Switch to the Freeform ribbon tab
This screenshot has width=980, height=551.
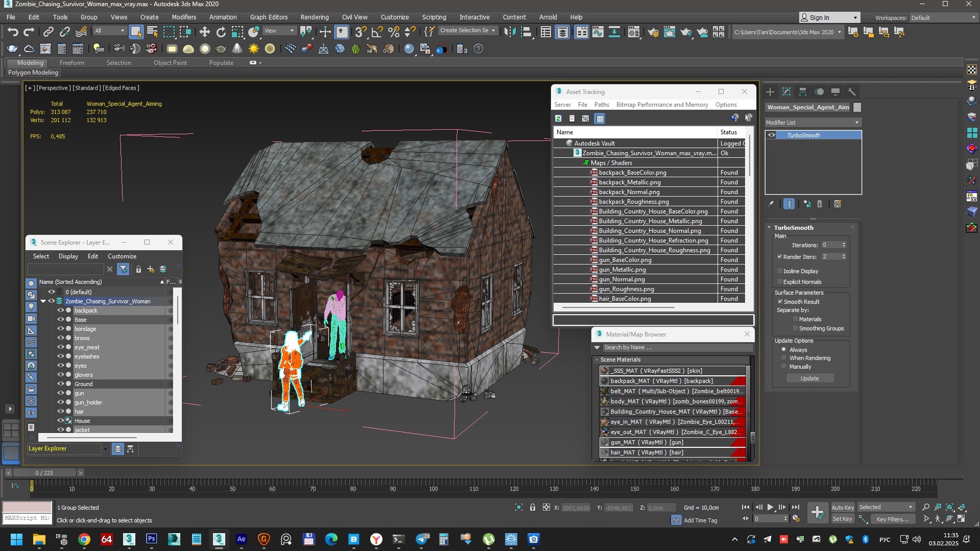pyautogui.click(x=71, y=63)
